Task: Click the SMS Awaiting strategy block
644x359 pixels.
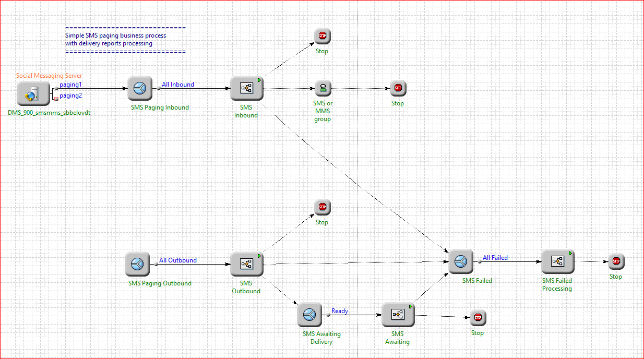Action: [x=398, y=315]
